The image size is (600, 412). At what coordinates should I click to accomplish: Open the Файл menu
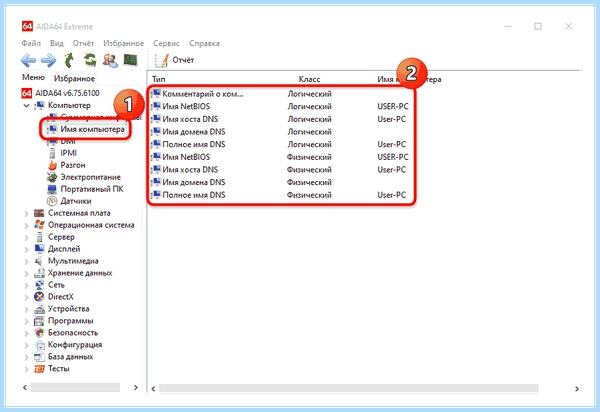click(31, 43)
